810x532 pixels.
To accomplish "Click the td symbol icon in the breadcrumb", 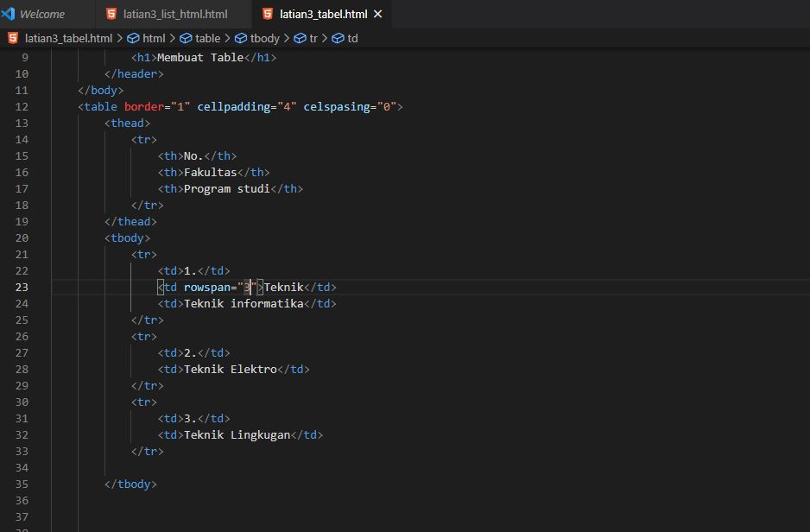I will tap(338, 38).
